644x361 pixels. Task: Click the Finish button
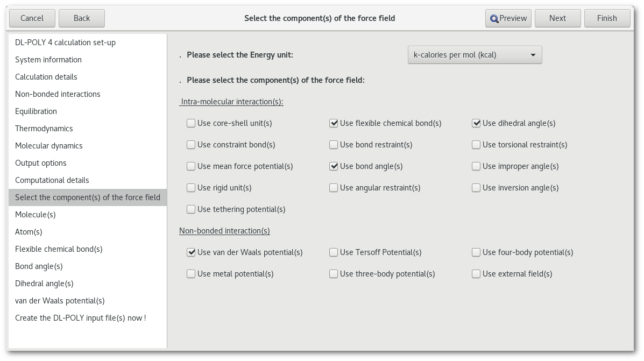point(607,18)
